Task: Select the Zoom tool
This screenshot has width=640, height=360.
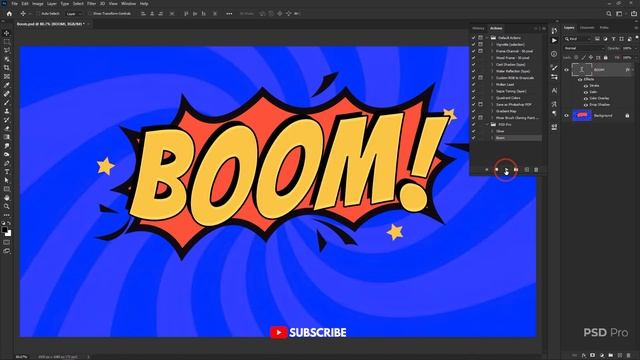Action: click(x=7, y=206)
